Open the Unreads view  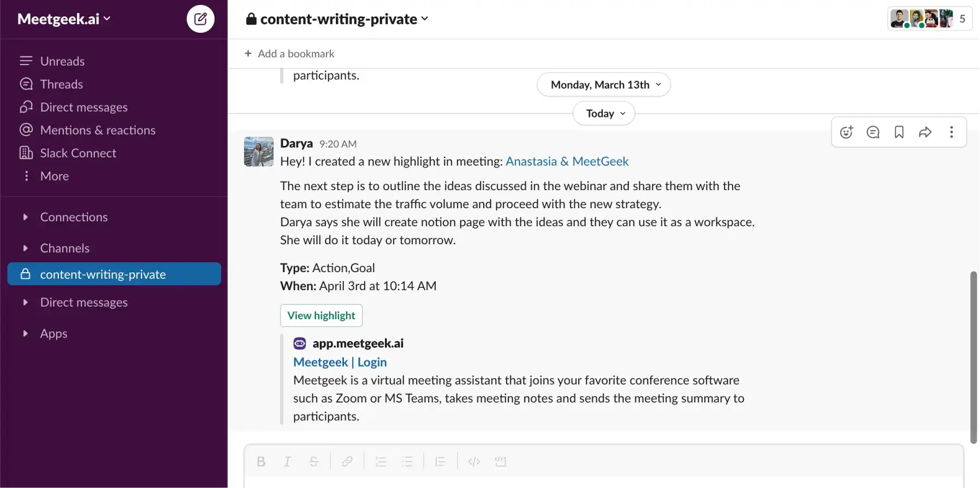point(62,61)
